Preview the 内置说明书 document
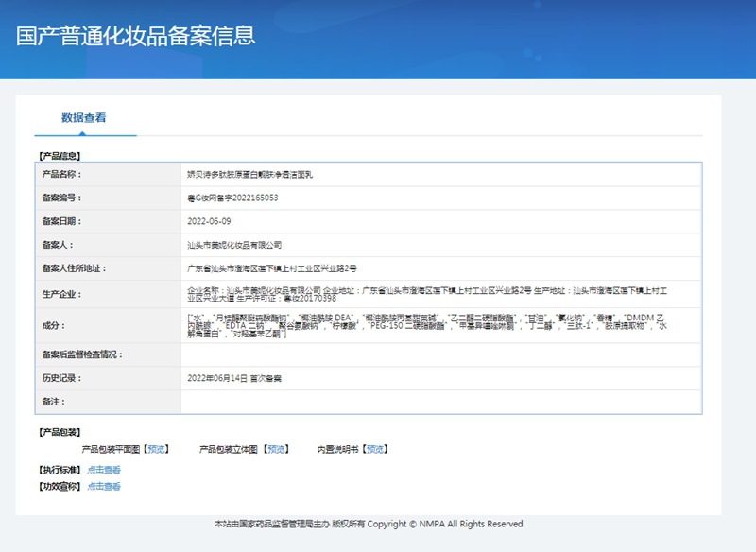756x552 pixels. point(375,449)
